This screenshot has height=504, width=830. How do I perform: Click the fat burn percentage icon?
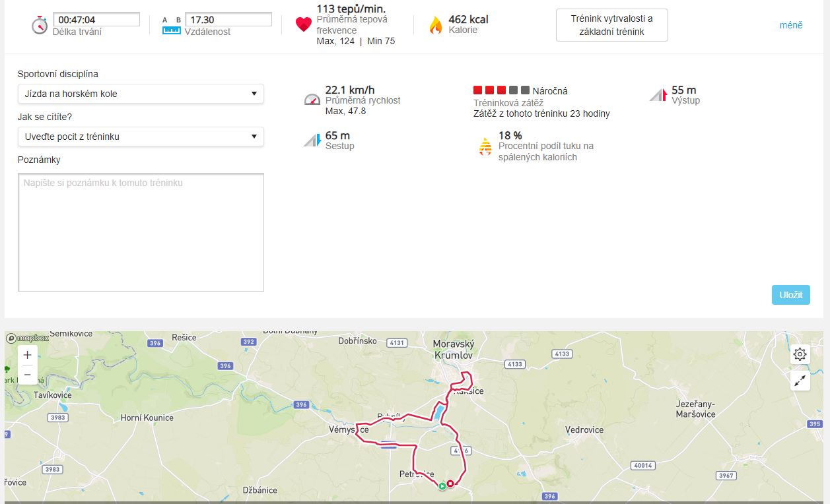click(485, 146)
